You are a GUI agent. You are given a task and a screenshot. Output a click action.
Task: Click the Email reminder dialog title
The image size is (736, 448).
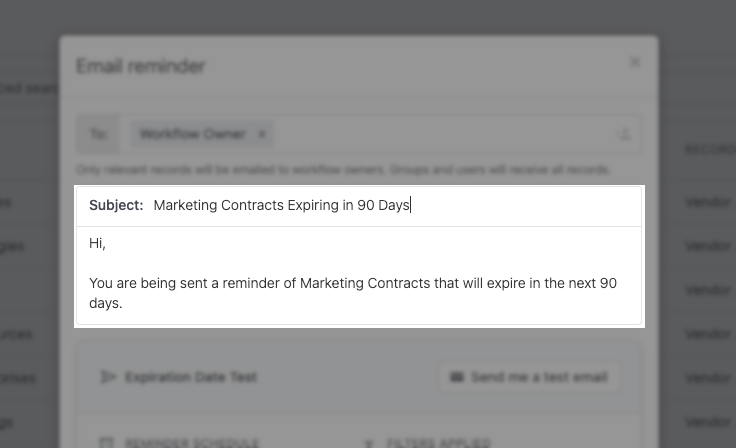141,66
